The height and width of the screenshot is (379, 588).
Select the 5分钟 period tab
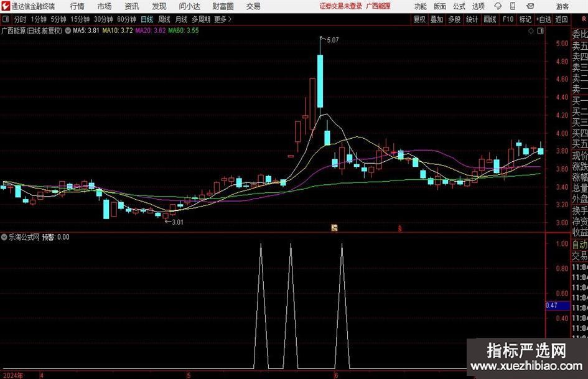pyautogui.click(x=58, y=19)
